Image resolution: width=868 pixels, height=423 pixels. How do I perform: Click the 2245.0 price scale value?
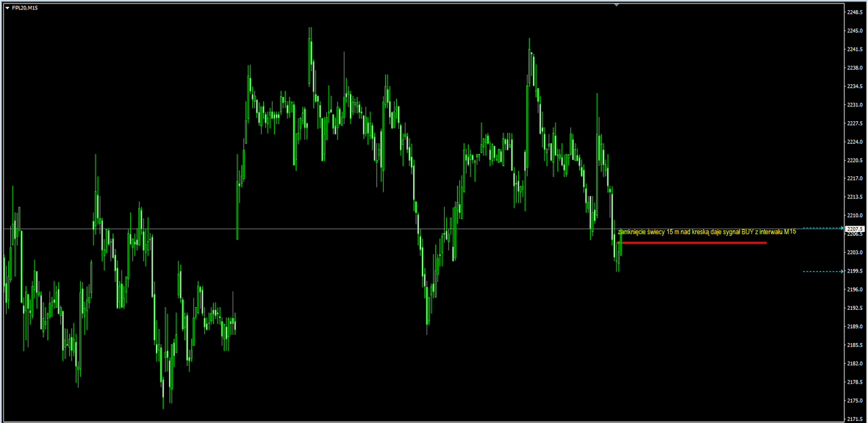[x=854, y=31]
